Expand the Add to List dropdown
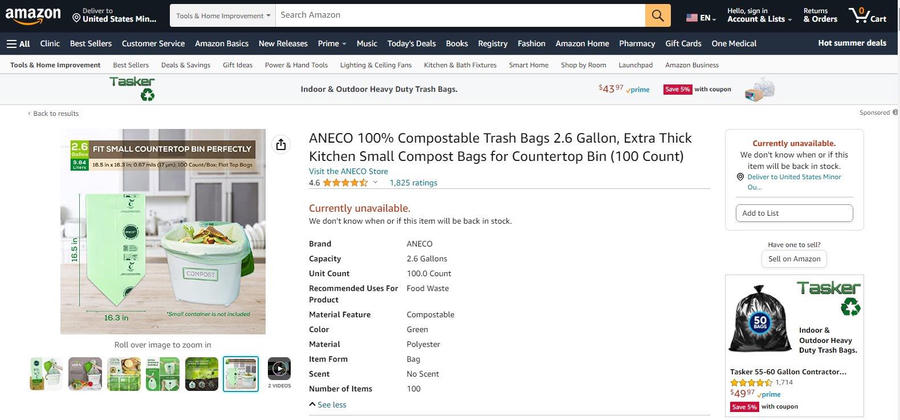900x420 pixels. (794, 213)
